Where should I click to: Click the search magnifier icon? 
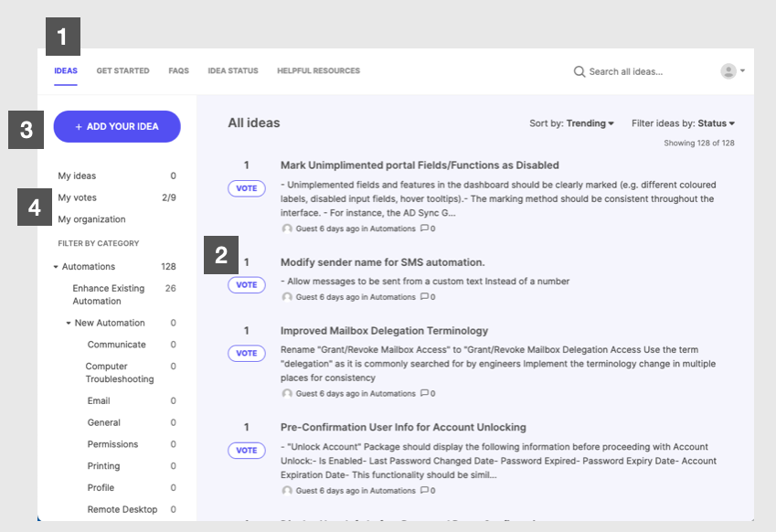pos(579,72)
